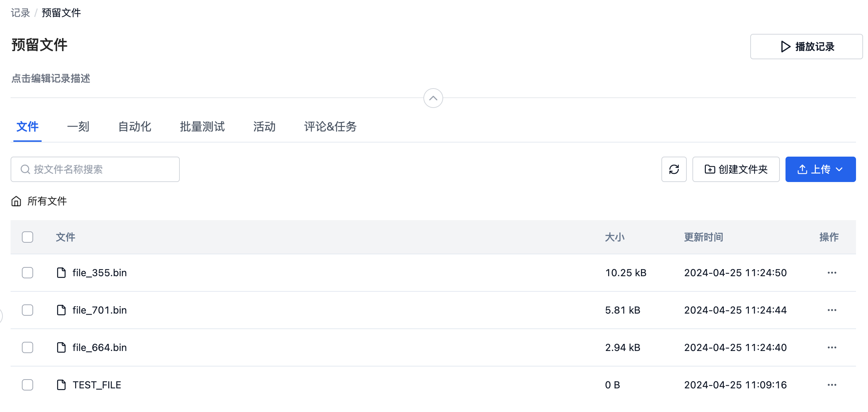Click the timestamp 2024-04-25 11:09:16
This screenshot has height=412, width=868.
click(735, 385)
